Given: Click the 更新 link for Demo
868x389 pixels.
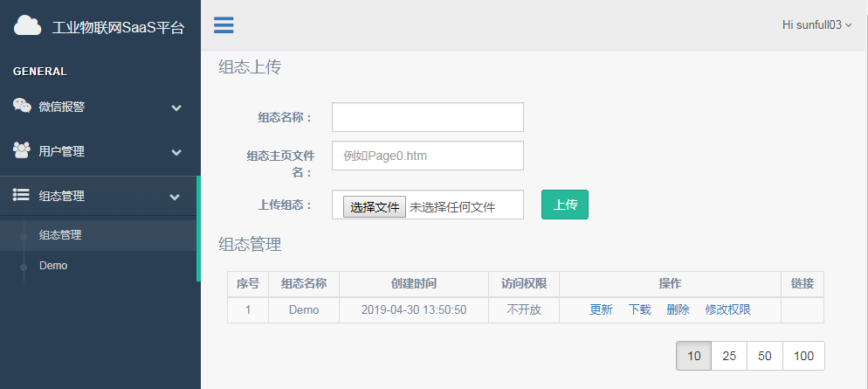Looking at the screenshot, I should click(601, 309).
